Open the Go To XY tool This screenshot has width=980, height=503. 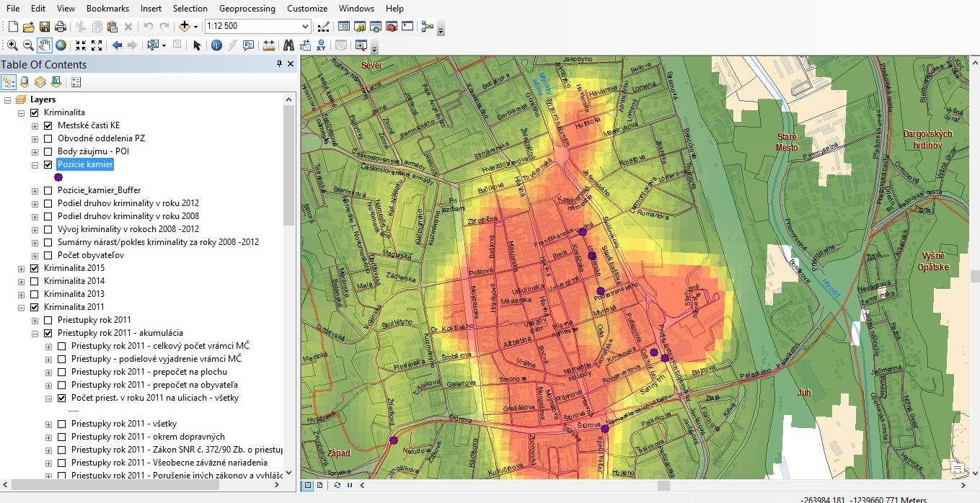click(320, 45)
